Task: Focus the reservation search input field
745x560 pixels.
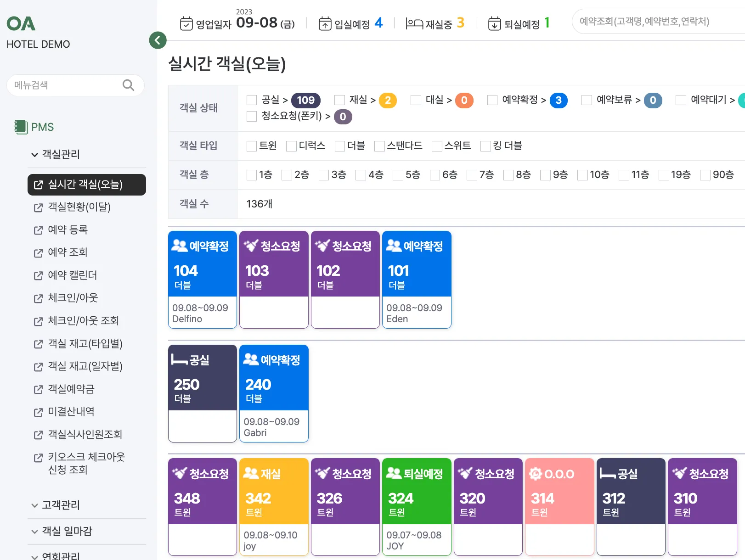Action: tap(657, 22)
